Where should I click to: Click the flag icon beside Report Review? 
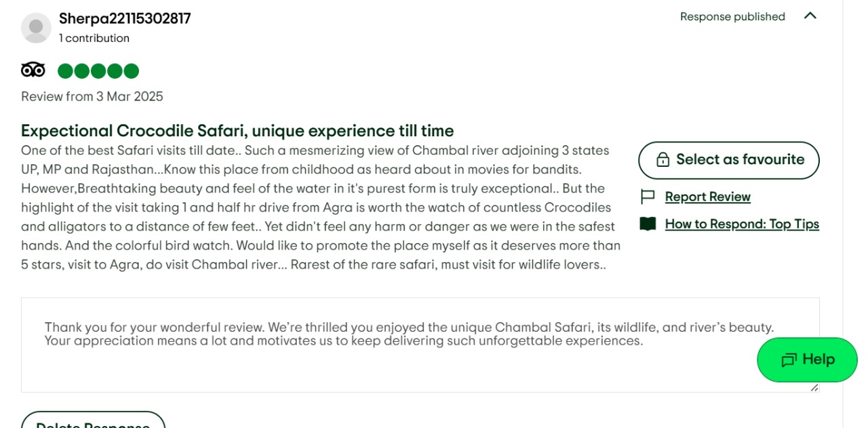click(x=648, y=197)
